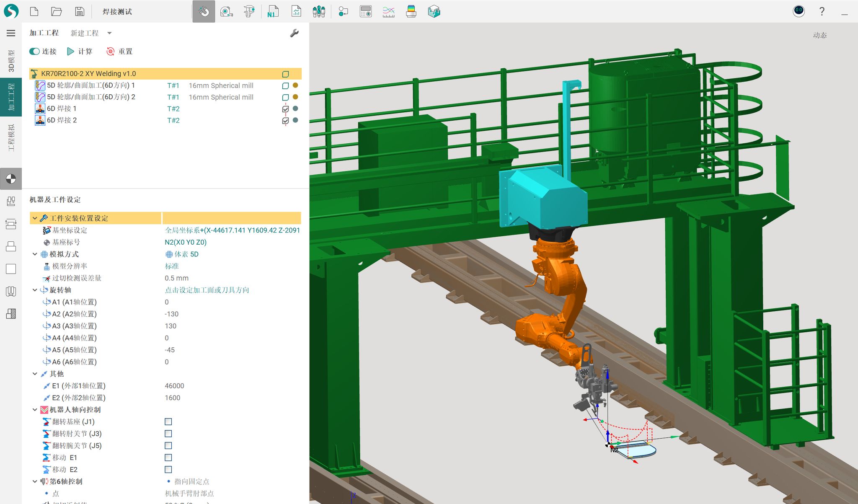Click the teal 3D workpiece cube icon

434,11
